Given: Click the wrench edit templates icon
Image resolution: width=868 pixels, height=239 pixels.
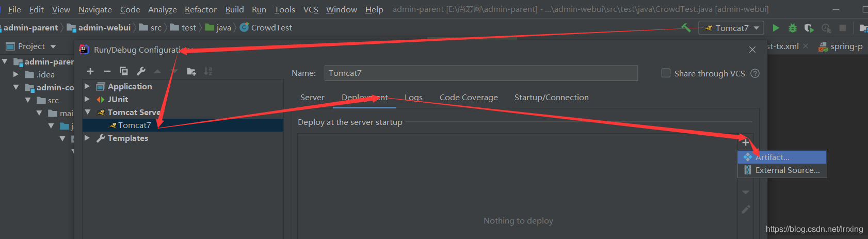Looking at the screenshot, I should (141, 71).
